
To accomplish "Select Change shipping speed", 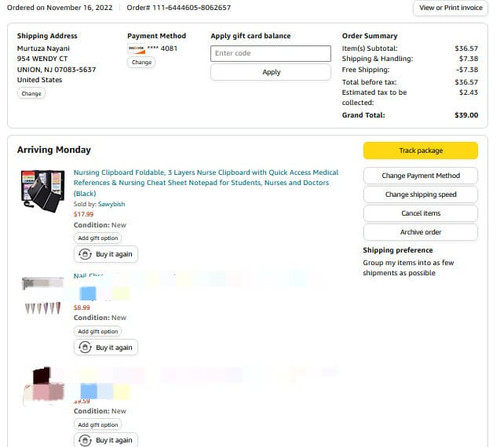I will [420, 194].
